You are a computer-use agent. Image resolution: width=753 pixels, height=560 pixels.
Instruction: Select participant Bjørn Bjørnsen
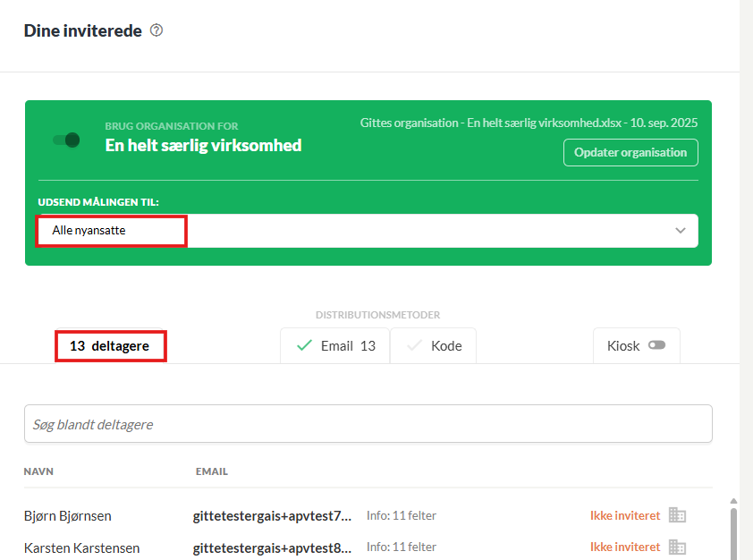click(x=68, y=516)
